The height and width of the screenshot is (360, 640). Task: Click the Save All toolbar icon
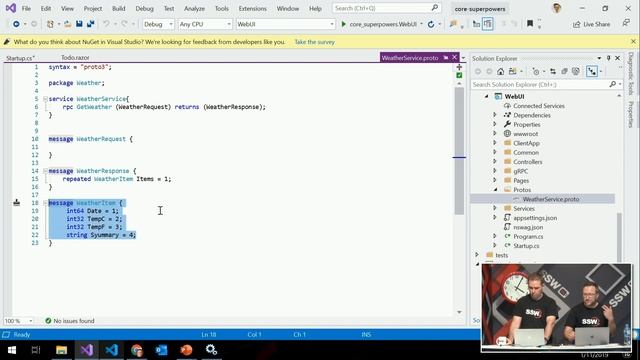[x=90, y=24]
